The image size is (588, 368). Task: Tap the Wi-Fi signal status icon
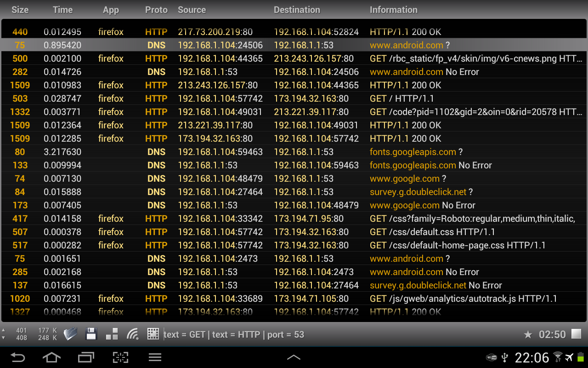(x=558, y=357)
